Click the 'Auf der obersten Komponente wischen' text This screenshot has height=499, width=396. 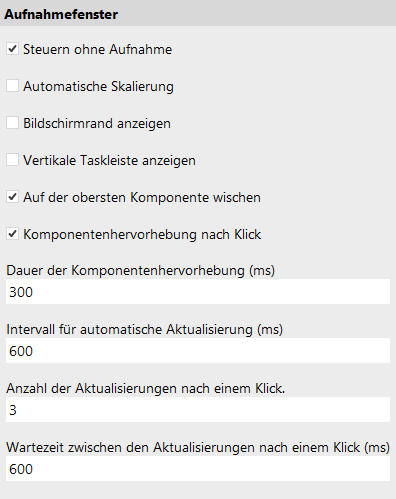(x=142, y=197)
